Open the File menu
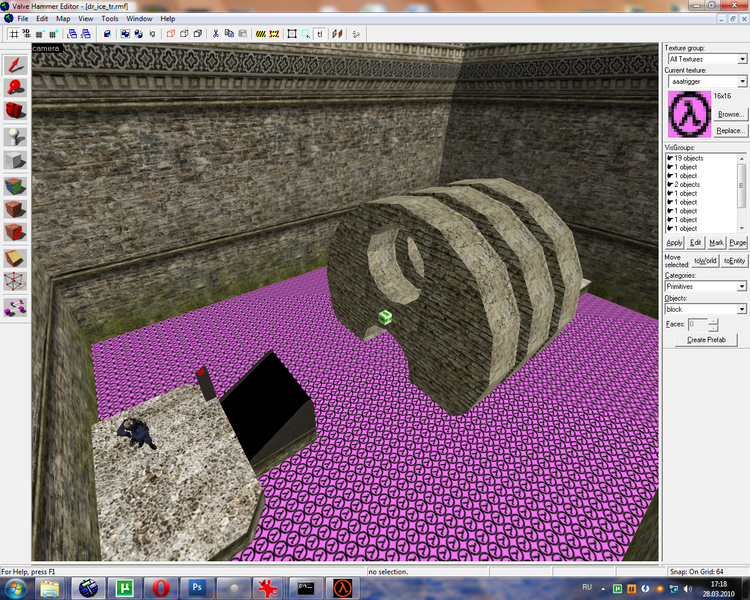Image resolution: width=750 pixels, height=600 pixels. click(22, 19)
